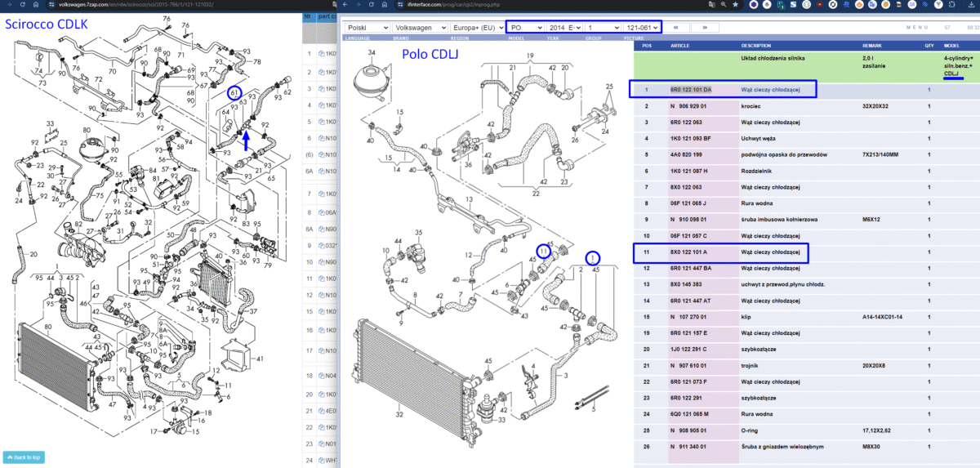Select article N 906 929 01
This screenshot has height=468, width=980.
pyautogui.click(x=688, y=106)
